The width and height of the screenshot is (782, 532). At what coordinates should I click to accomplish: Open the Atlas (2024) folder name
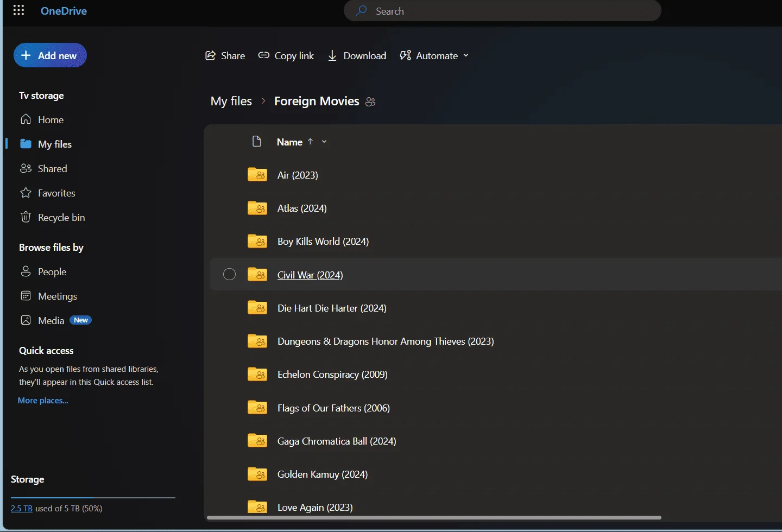(302, 208)
